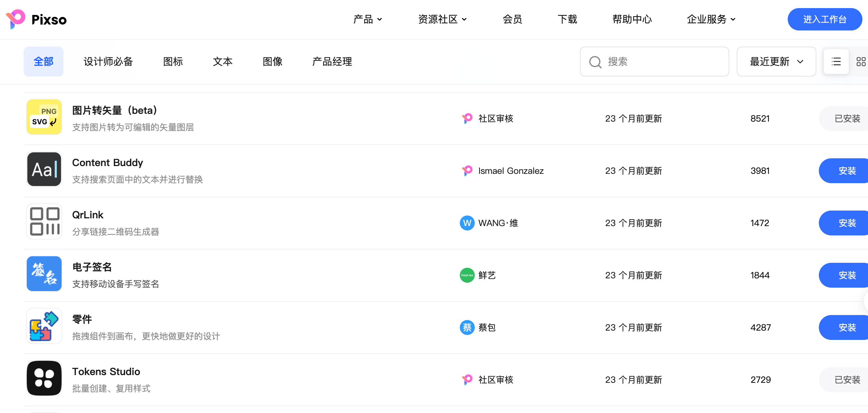This screenshot has width=868, height=413.
Task: Click install count 3981
Action: pos(760,171)
